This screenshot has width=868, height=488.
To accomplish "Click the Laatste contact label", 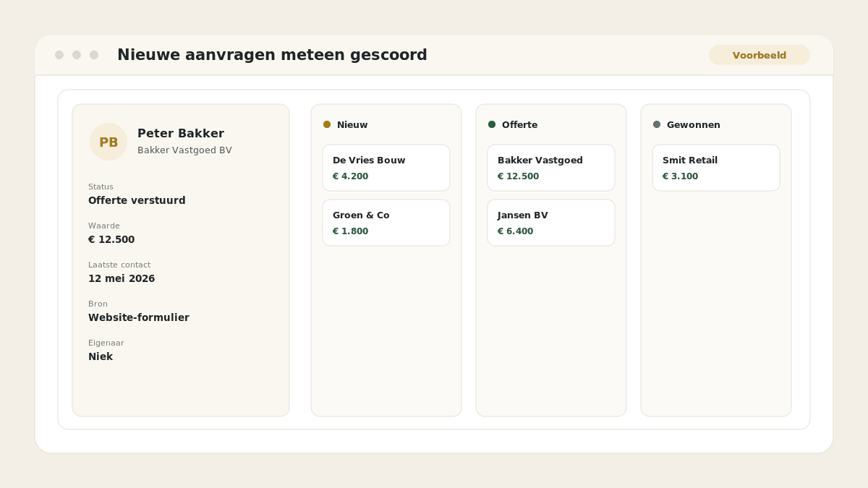I will tap(119, 265).
